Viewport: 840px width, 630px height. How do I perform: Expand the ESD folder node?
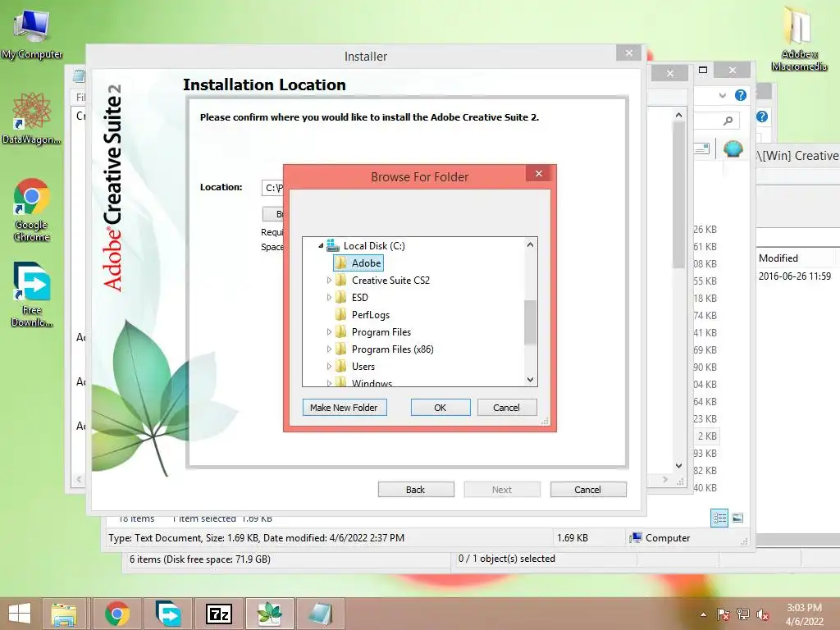click(x=329, y=297)
